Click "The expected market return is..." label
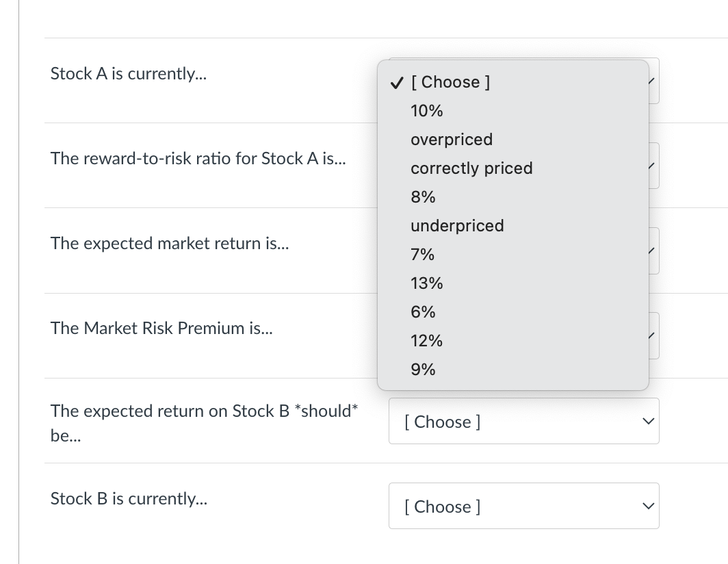The image size is (728, 564). point(170,244)
